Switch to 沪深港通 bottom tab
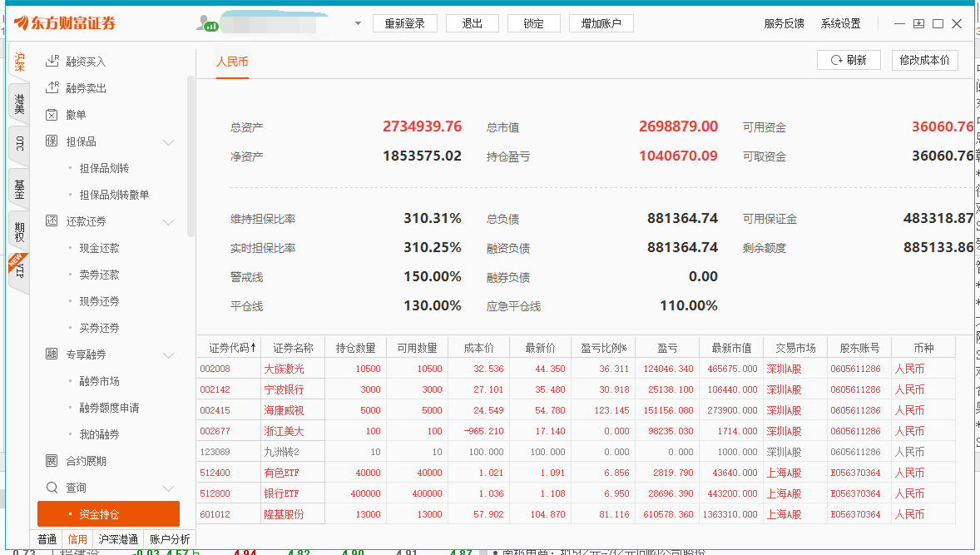980x555 pixels. click(x=118, y=538)
